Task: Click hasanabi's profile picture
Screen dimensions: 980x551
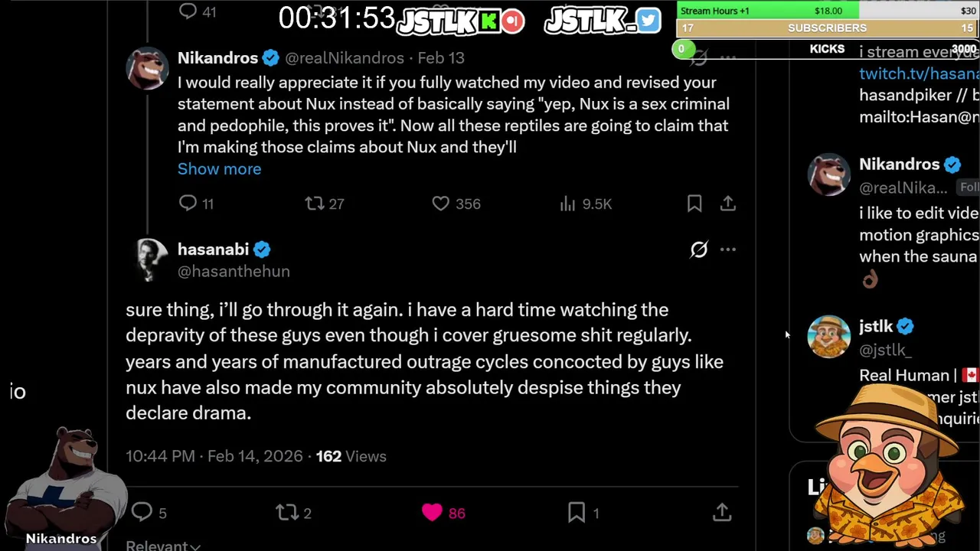Action: click(150, 259)
